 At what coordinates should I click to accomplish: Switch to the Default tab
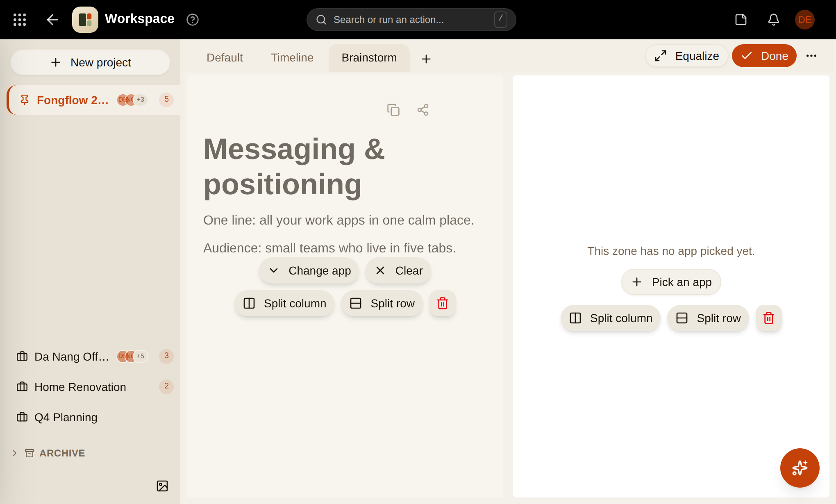tap(225, 58)
